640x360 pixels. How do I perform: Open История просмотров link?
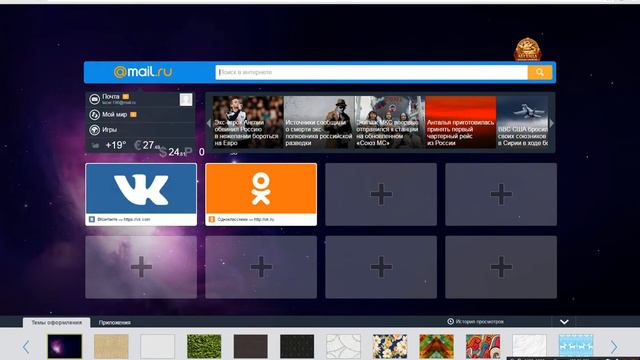pyautogui.click(x=480, y=322)
